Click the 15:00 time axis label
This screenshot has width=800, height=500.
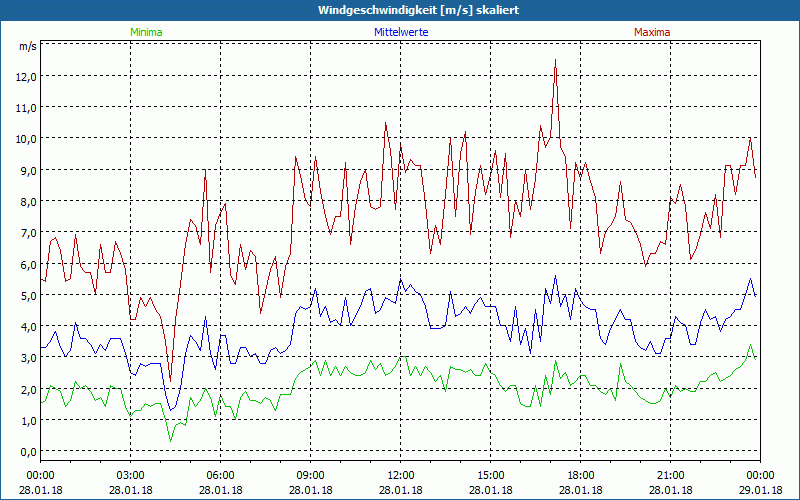tap(491, 475)
